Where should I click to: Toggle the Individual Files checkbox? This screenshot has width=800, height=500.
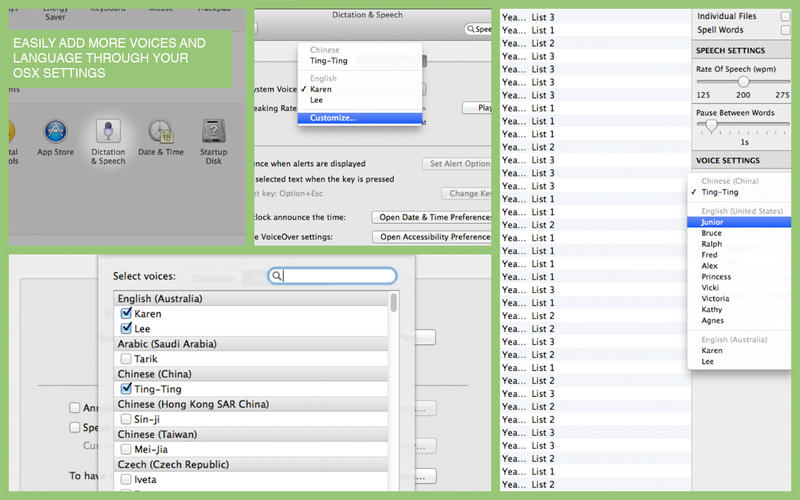click(x=786, y=16)
